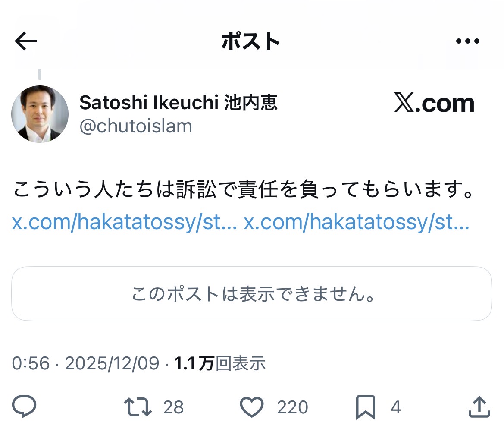The image size is (504, 435).
Task: Tap the 0:56 · 2025/12/09 timestamp
Action: 85,363
